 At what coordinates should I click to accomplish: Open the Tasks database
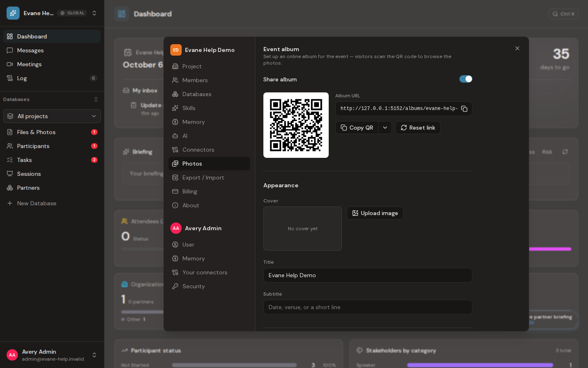click(x=52, y=160)
